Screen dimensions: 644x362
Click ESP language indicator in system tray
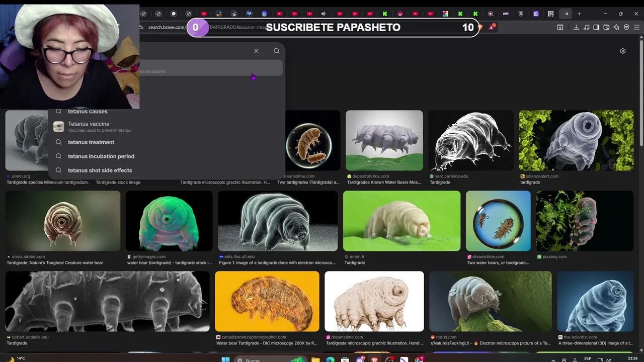coord(588,359)
